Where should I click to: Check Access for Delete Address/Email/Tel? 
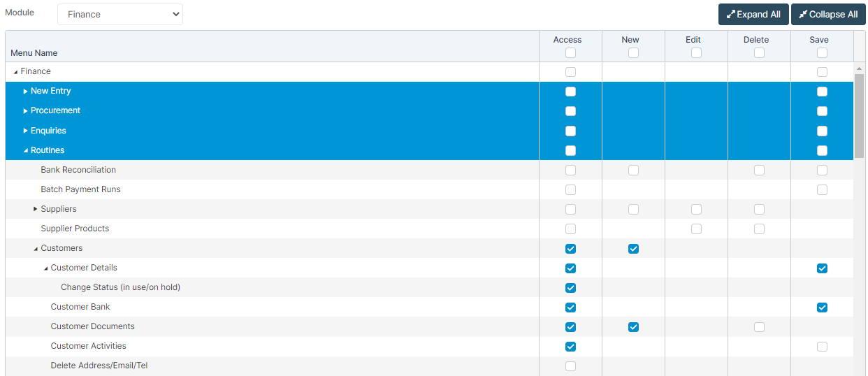coord(571,366)
